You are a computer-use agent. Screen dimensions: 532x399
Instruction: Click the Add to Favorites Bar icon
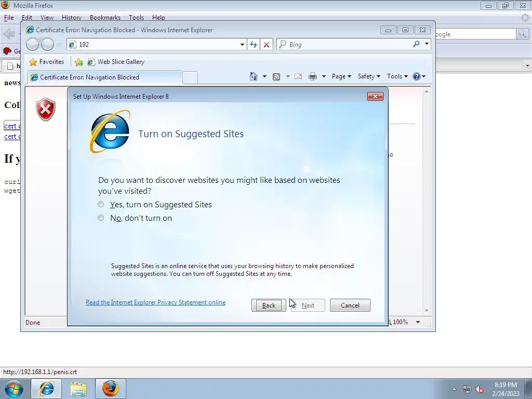pyautogui.click(x=79, y=62)
